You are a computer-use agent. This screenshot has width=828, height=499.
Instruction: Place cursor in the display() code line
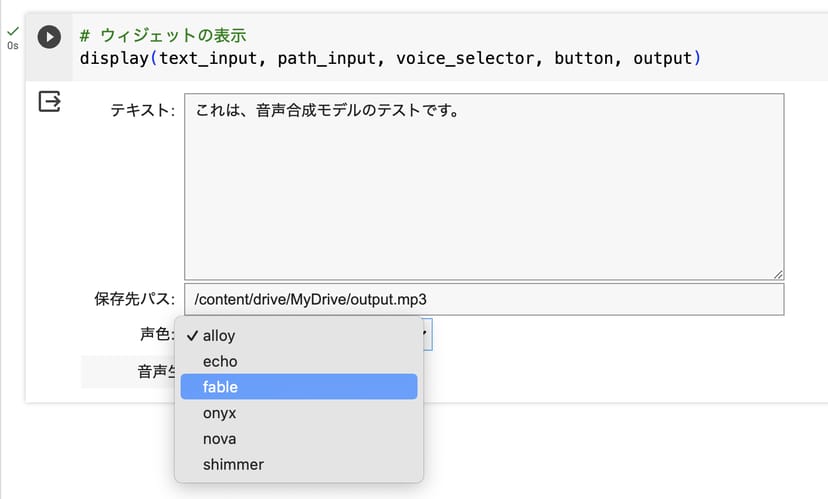click(x=390, y=58)
